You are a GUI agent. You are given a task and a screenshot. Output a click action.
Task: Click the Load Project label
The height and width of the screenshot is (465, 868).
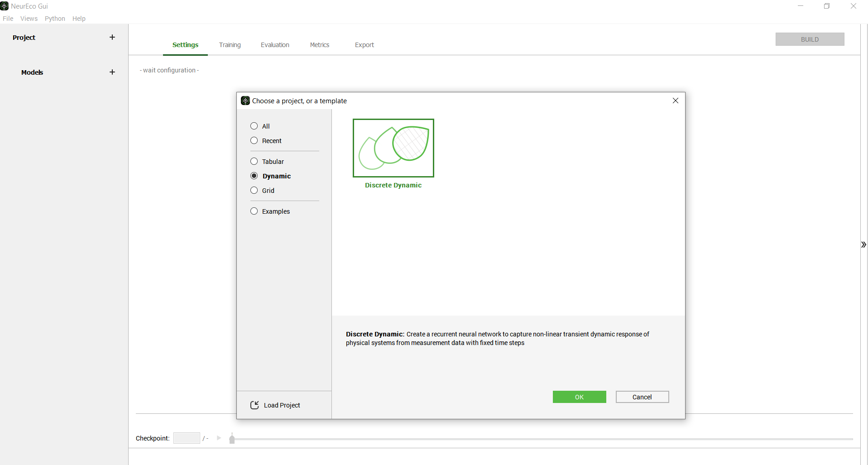point(282,405)
